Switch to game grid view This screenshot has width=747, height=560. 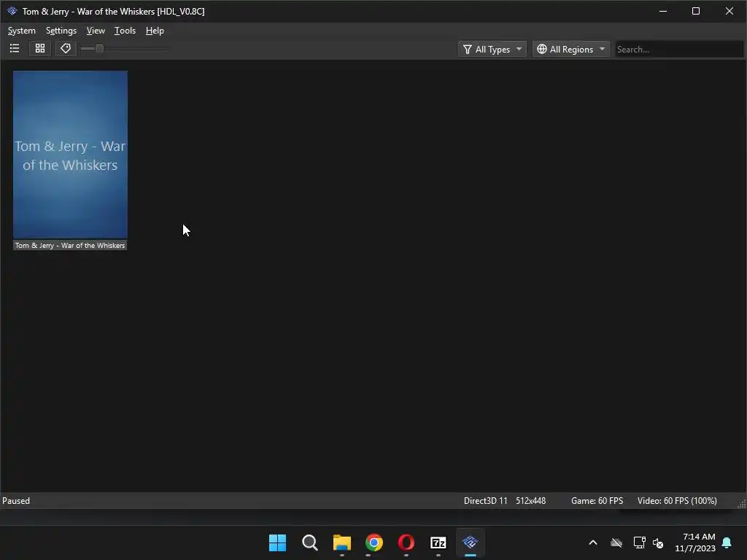(x=40, y=49)
